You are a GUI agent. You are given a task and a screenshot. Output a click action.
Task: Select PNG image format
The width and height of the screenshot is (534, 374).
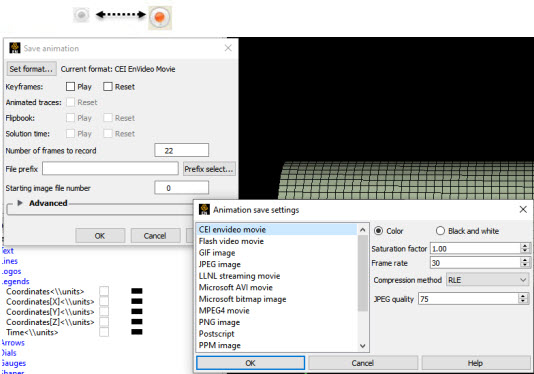pos(277,322)
